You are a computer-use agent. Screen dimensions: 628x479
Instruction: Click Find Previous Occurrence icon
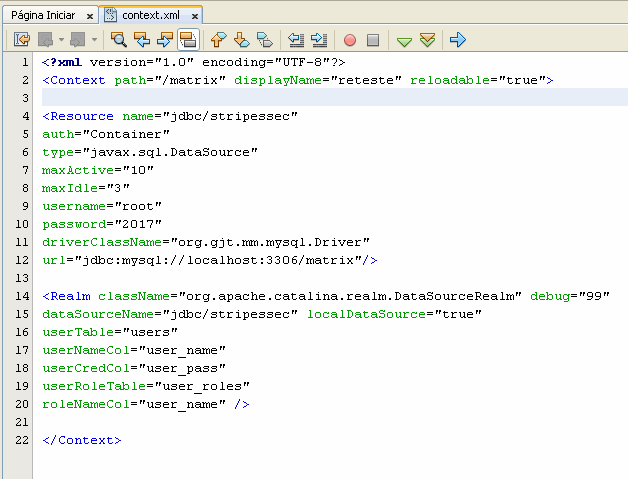tap(142, 40)
